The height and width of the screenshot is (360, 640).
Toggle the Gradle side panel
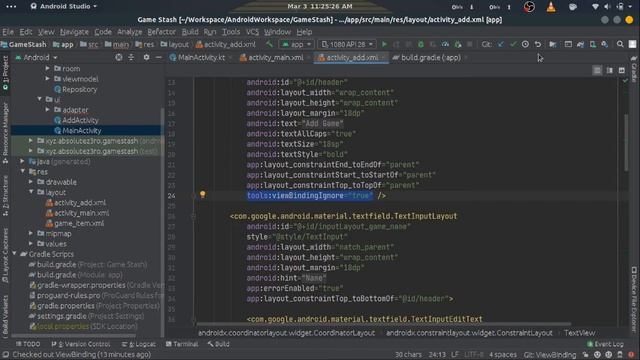[x=634, y=69]
